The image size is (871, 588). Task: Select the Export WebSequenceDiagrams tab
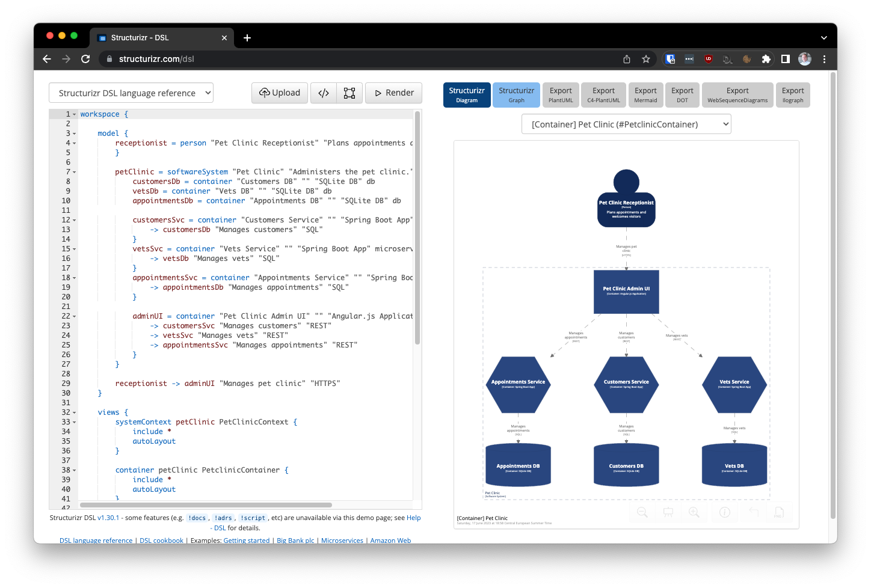[737, 95]
